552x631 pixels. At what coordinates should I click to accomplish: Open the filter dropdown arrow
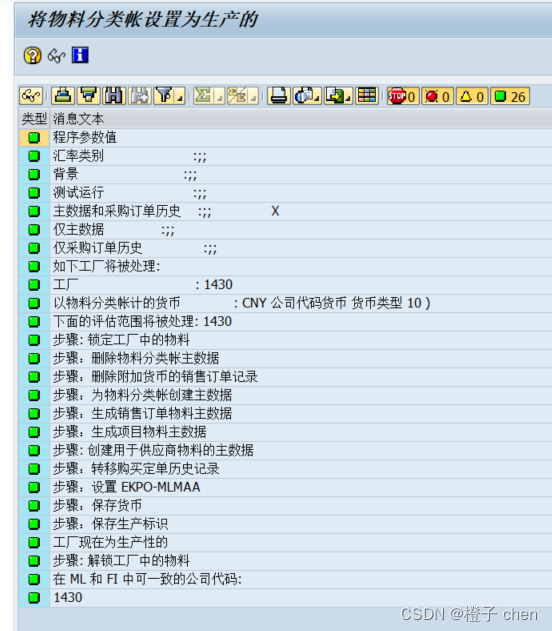[x=180, y=97]
